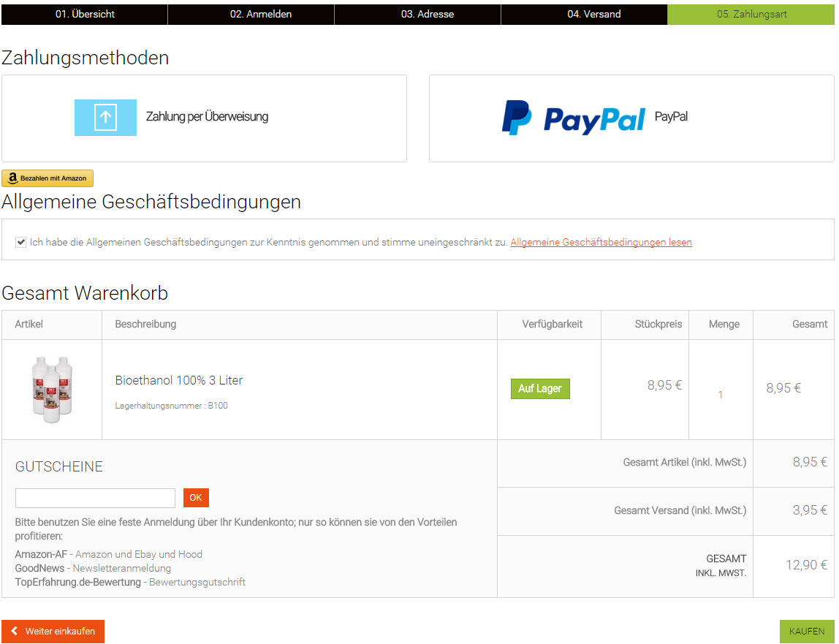Open the Bioethanol 100% 3 Liter product link
This screenshot has width=839, height=644.
tap(179, 380)
